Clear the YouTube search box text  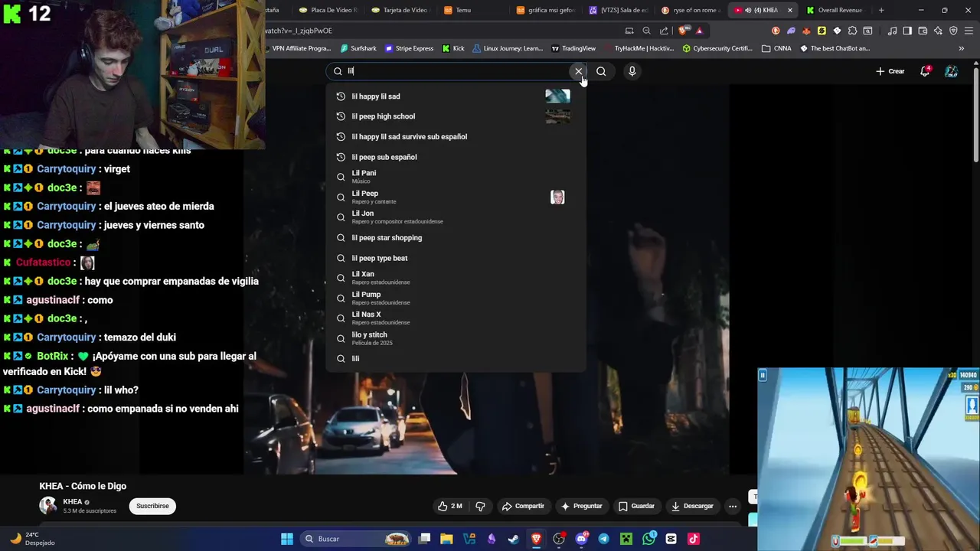coord(579,71)
